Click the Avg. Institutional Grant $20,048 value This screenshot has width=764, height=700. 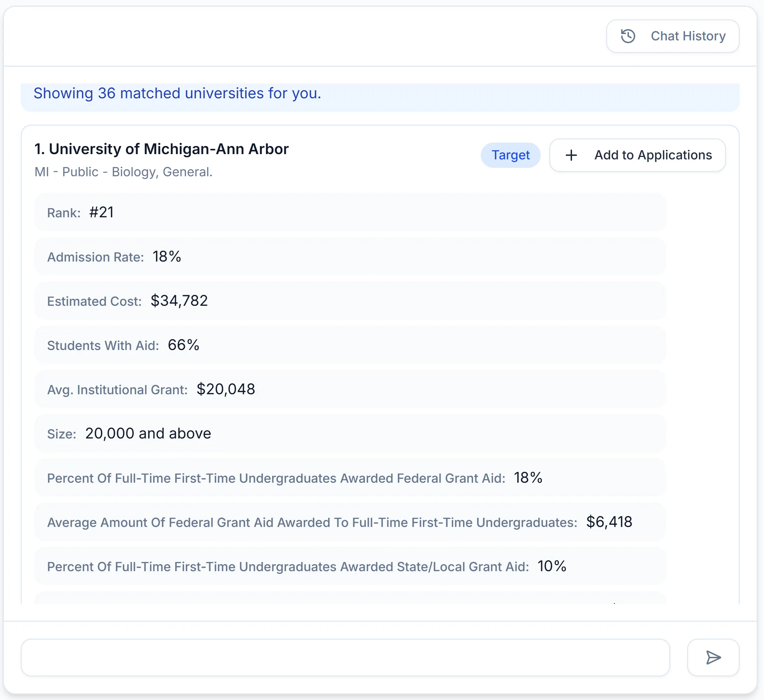(226, 389)
